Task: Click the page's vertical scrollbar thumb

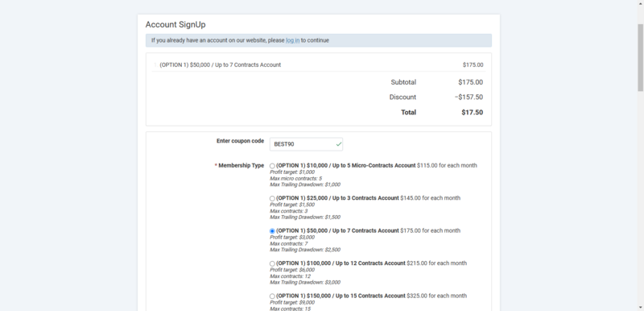Action: (x=640, y=57)
